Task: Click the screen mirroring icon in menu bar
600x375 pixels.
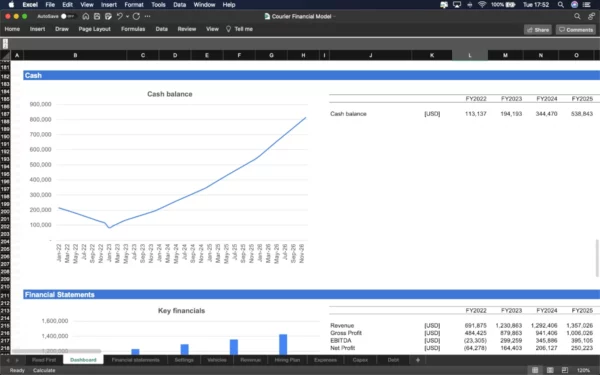Action: click(457, 5)
